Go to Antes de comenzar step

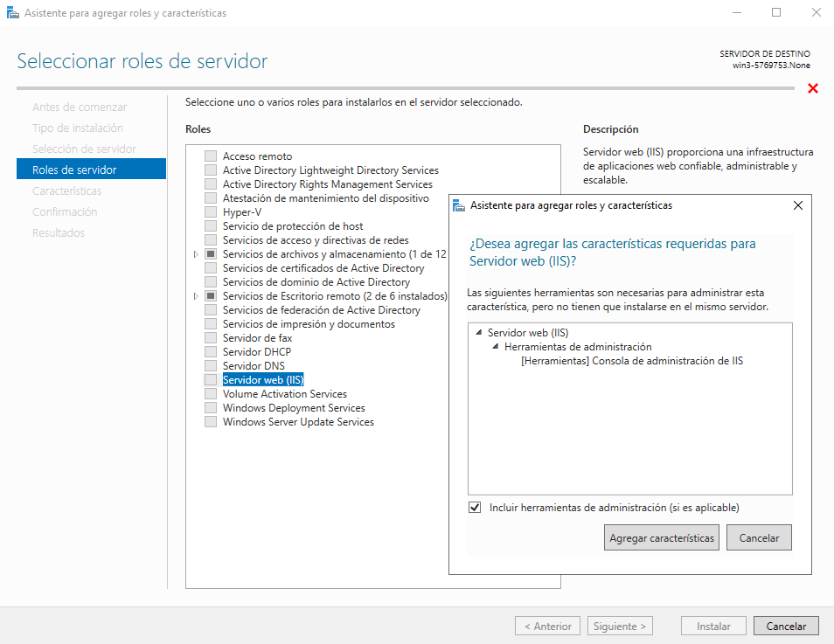tap(80, 107)
